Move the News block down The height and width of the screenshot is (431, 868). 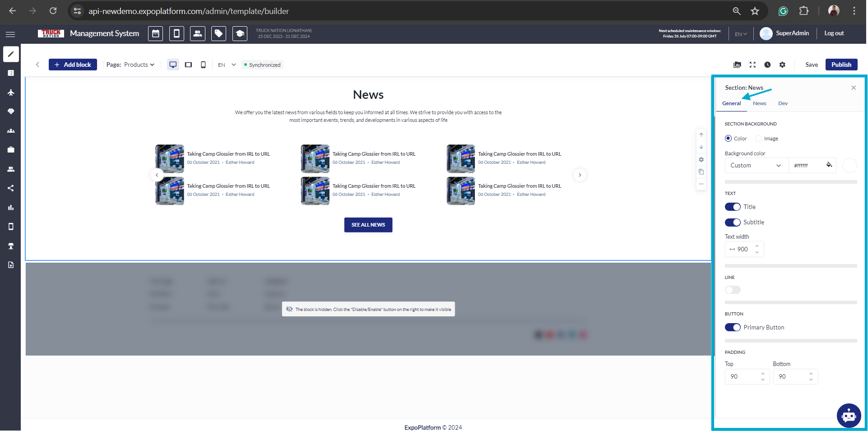701,147
